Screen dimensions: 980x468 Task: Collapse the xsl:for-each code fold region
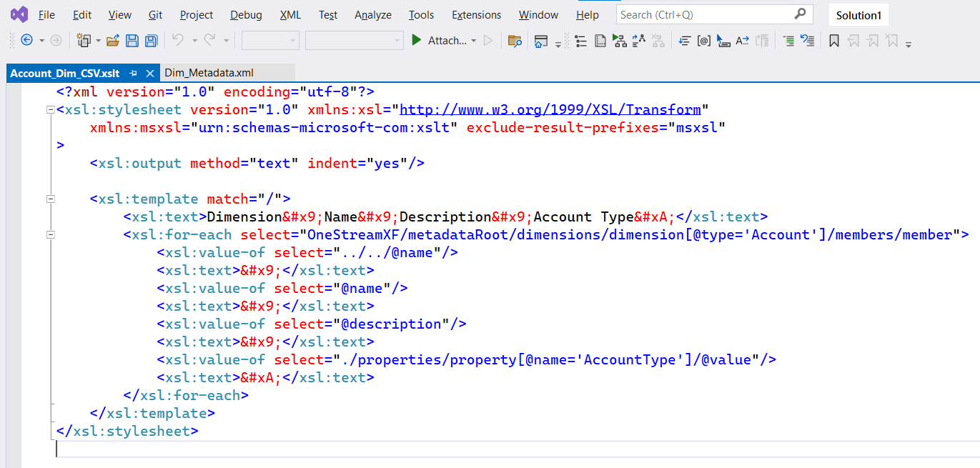tap(50, 234)
